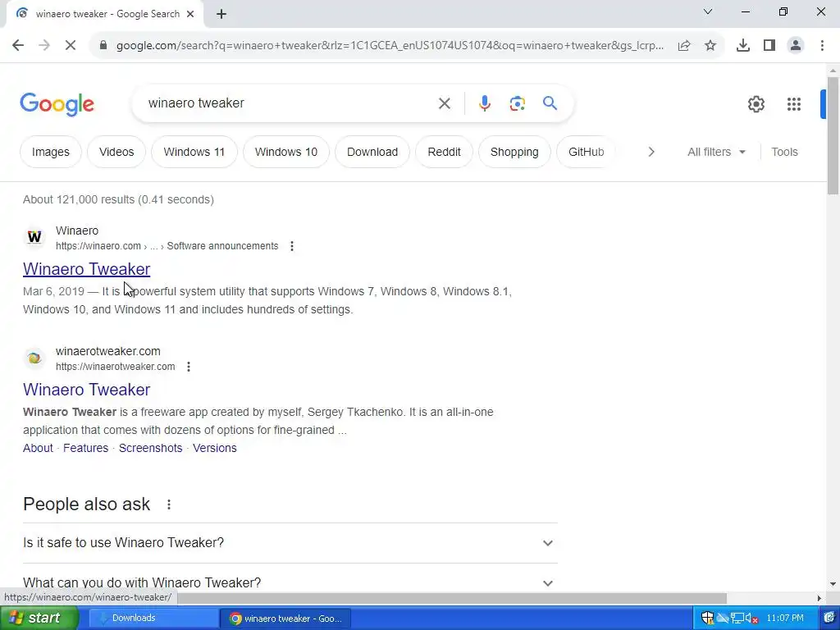Open more options for winaerotweaker.com result
This screenshot has width=840, height=630.
(x=188, y=367)
